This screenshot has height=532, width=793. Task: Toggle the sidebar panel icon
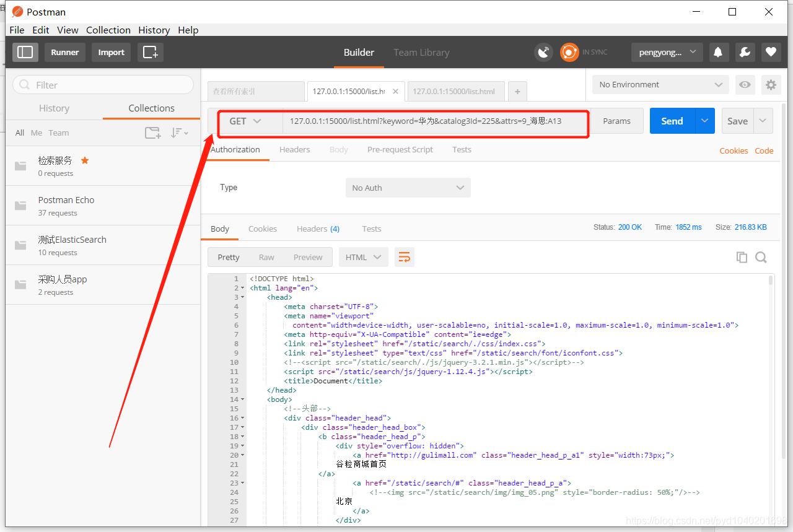pyautogui.click(x=25, y=52)
